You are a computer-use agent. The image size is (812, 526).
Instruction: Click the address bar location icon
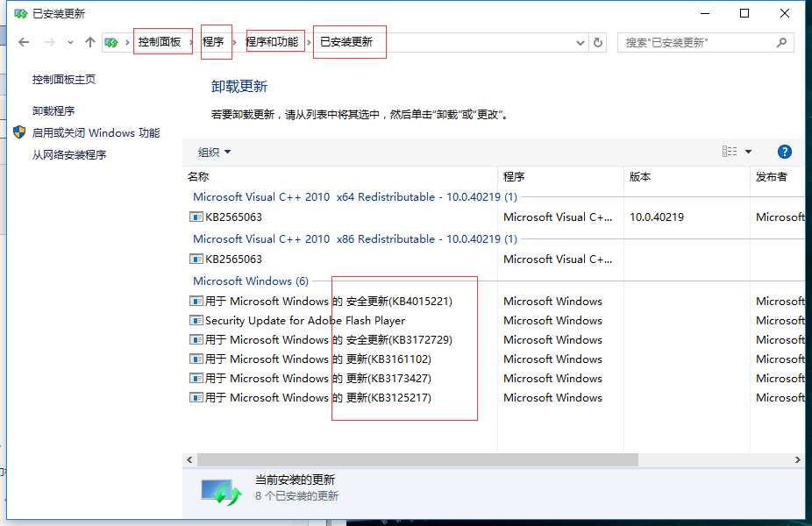[111, 42]
